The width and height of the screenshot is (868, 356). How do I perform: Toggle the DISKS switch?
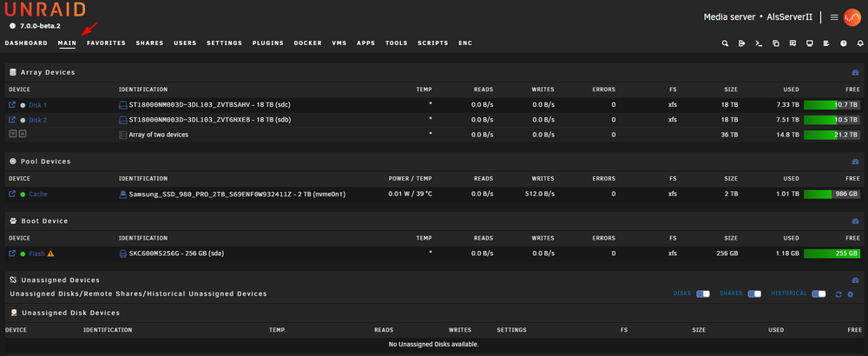(703, 293)
